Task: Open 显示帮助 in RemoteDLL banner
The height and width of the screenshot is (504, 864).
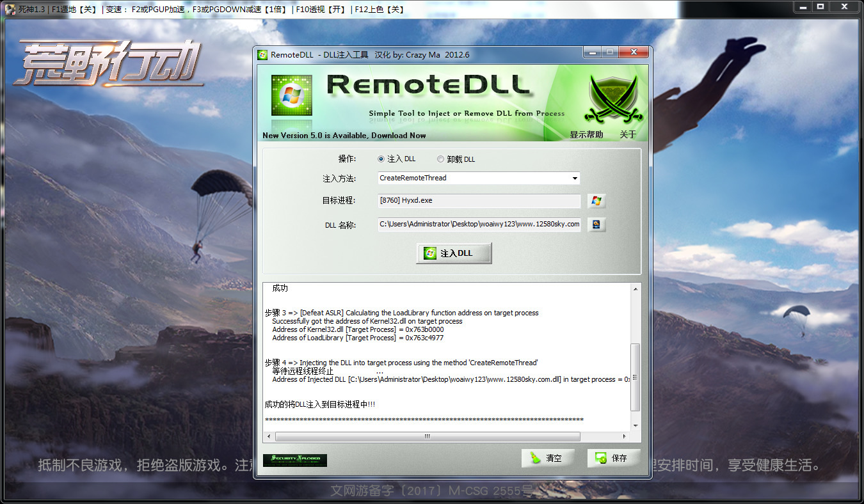Action: [x=586, y=134]
